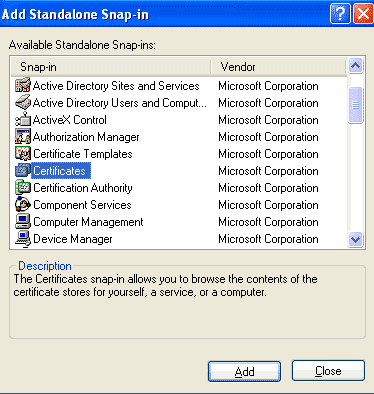
Task: Select the Certificate Templates icon
Action: point(23,154)
